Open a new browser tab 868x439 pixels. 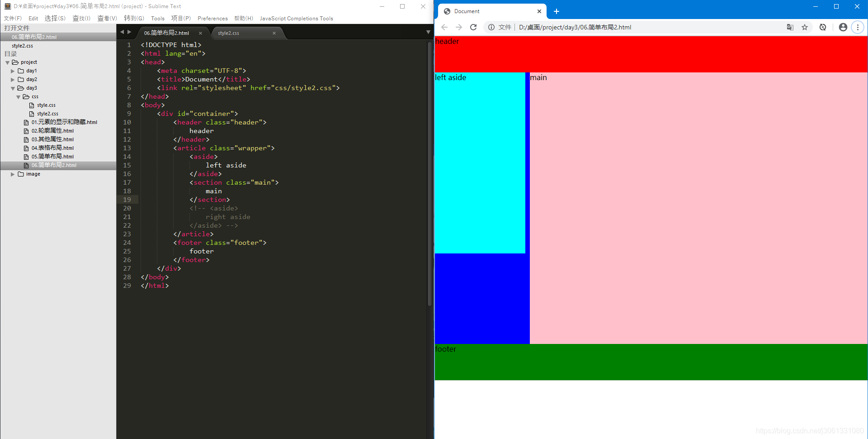pos(557,11)
